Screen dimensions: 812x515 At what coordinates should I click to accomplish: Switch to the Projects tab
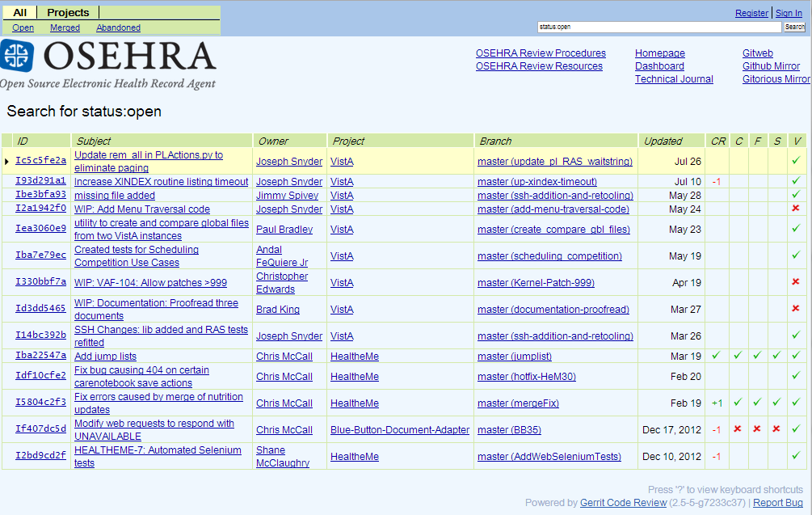[x=69, y=13]
